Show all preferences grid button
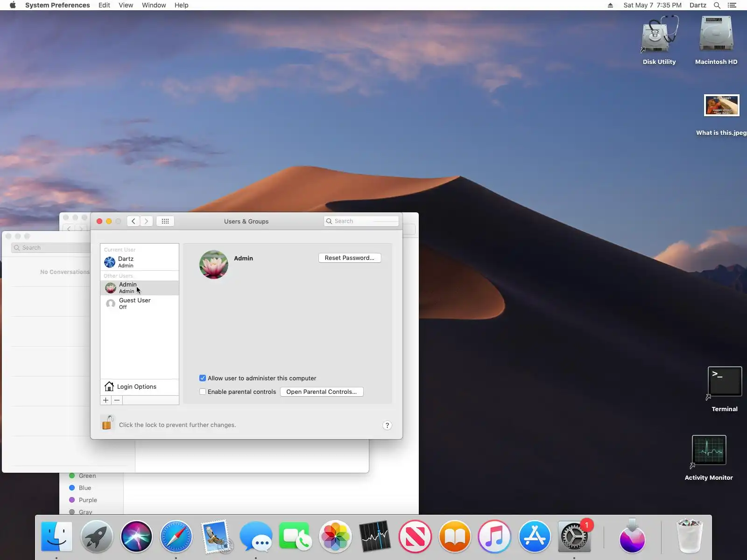Screen dimensions: 747x560 pyautogui.click(x=165, y=221)
